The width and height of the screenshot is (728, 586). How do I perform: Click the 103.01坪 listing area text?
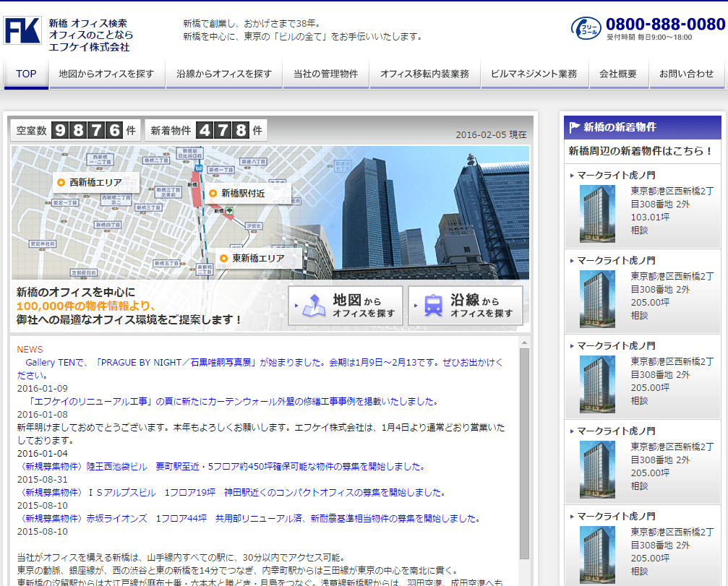click(x=650, y=217)
